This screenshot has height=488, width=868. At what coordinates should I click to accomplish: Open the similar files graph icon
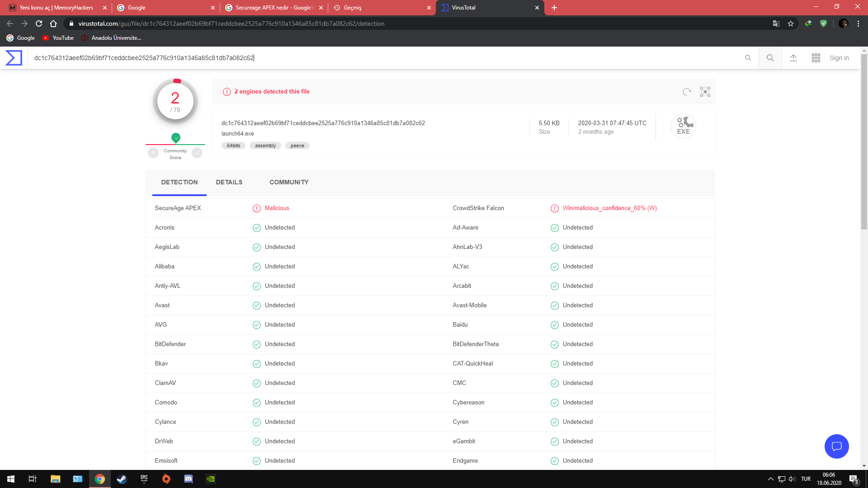(705, 92)
